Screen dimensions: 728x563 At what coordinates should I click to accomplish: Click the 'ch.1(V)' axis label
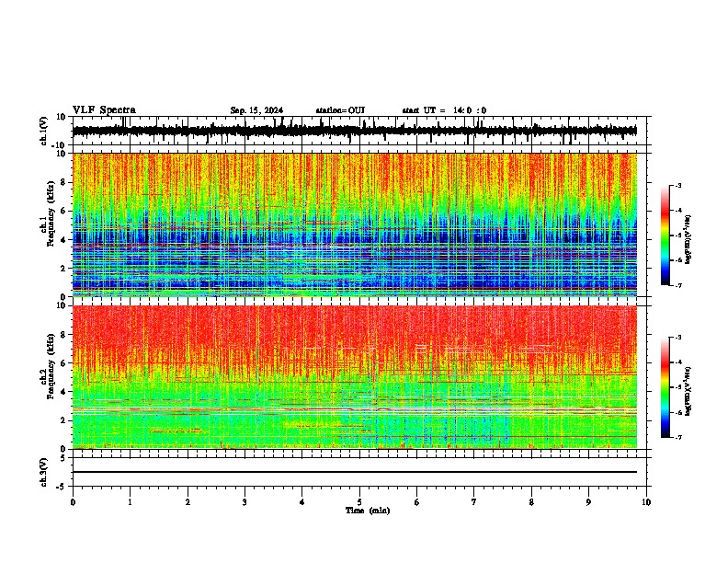click(x=44, y=131)
